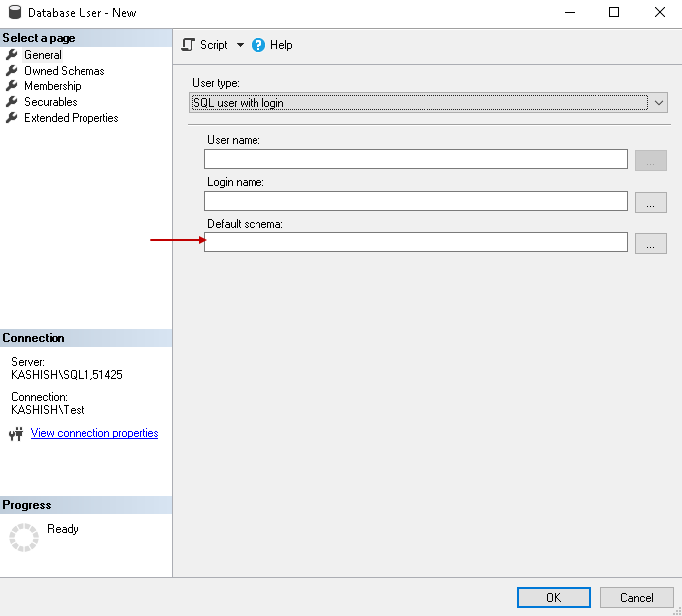The image size is (682, 616).
Task: Click the connection properties icon
Action: click(16, 434)
